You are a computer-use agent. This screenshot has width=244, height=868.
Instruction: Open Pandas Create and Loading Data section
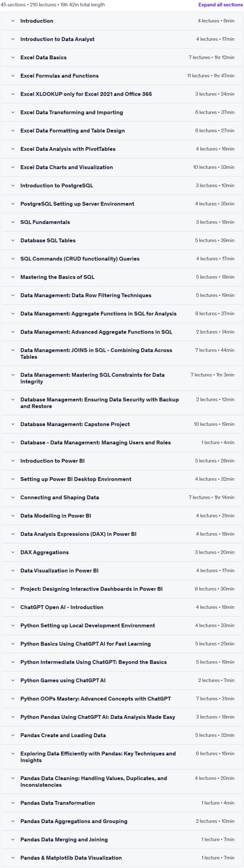tap(122, 735)
